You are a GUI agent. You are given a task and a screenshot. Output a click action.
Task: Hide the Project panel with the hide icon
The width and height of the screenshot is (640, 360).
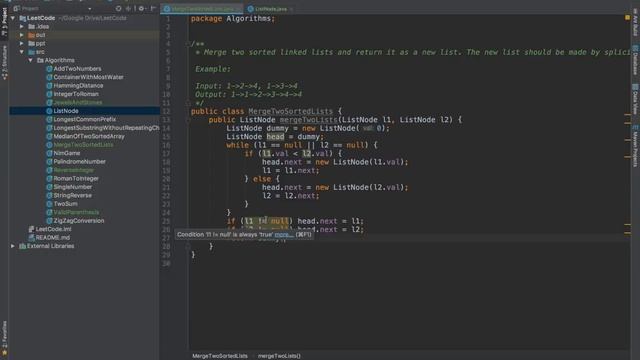153,8
